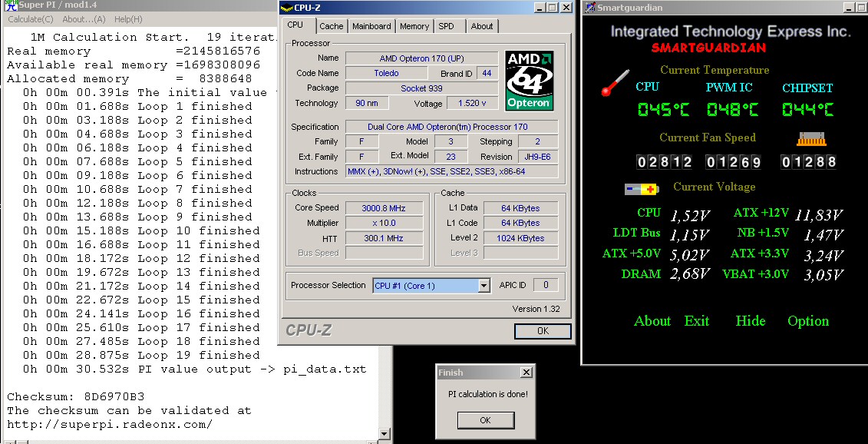
Task: Switch to the About tab in CPU-Z
Action: tap(482, 26)
